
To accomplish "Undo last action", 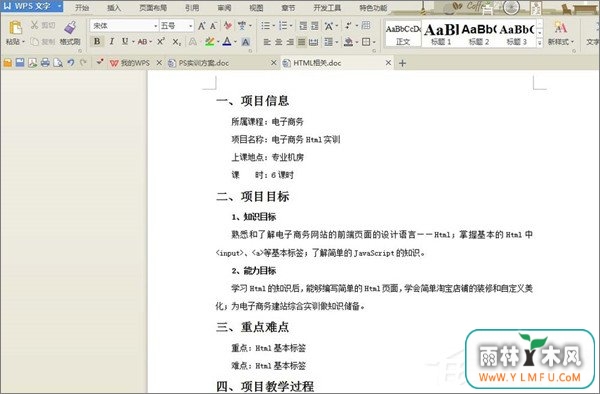I will pos(70,63).
